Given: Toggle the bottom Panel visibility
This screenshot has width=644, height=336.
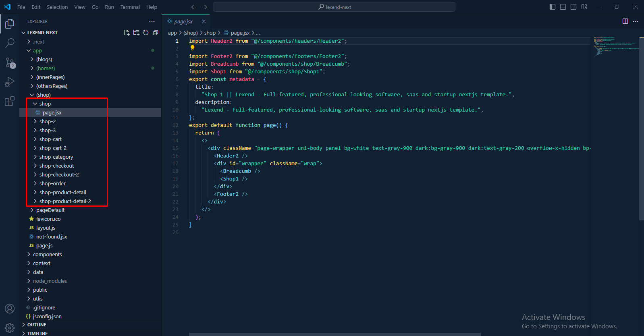Looking at the screenshot, I should pos(563,7).
